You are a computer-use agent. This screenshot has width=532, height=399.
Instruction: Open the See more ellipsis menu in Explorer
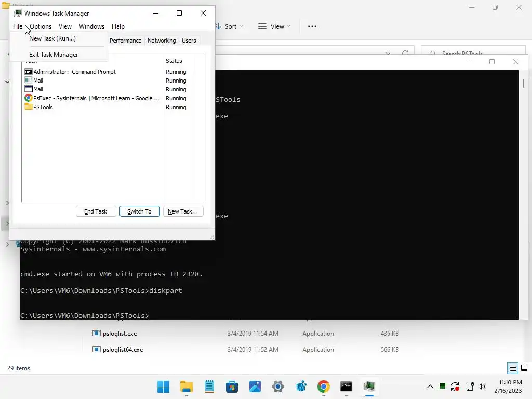click(x=312, y=26)
